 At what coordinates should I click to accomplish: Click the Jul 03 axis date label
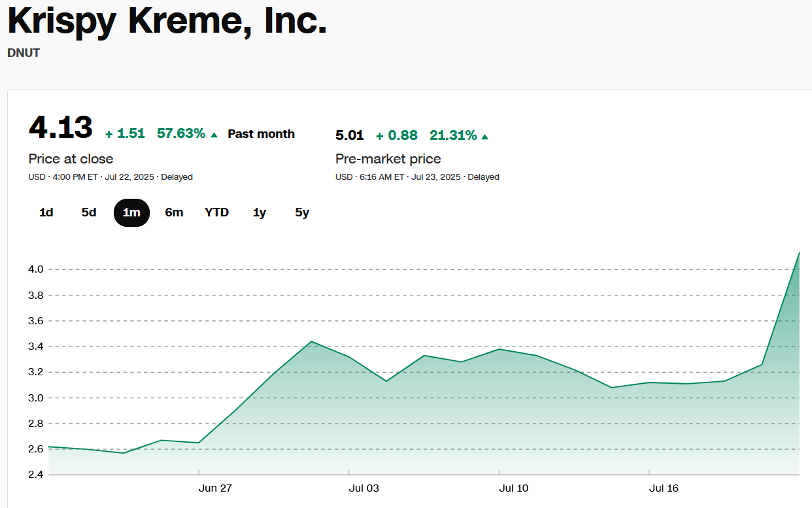[x=364, y=488]
